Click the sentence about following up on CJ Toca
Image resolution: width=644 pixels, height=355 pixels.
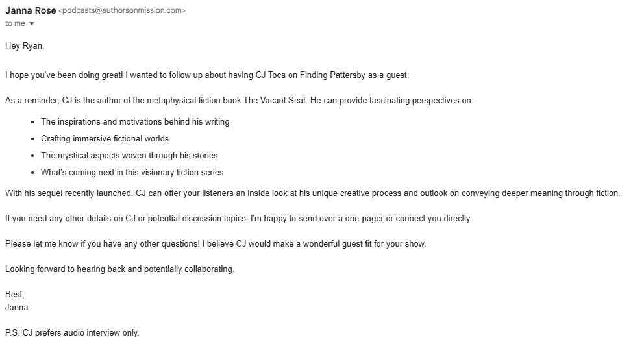click(206, 75)
